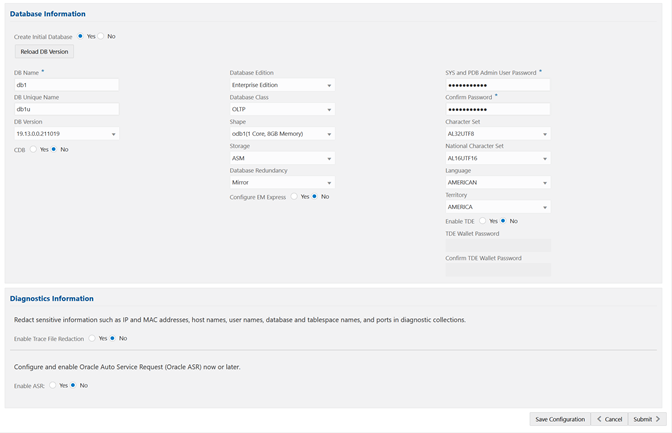Click the Cancel button

[x=609, y=419]
